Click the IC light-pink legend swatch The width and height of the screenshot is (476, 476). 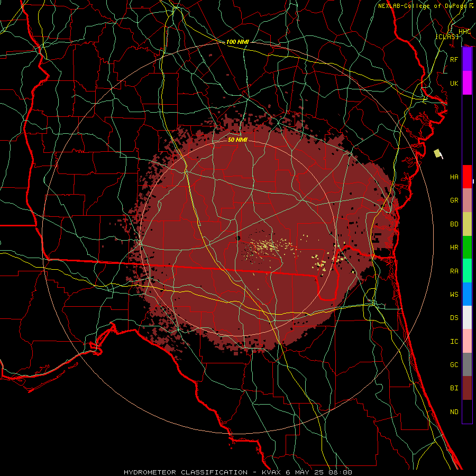(x=467, y=341)
